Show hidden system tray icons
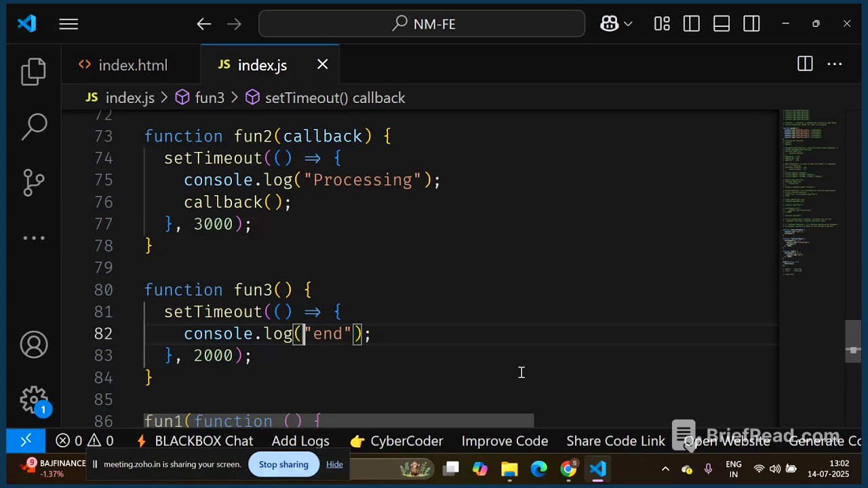868x488 pixels. pyautogui.click(x=665, y=469)
